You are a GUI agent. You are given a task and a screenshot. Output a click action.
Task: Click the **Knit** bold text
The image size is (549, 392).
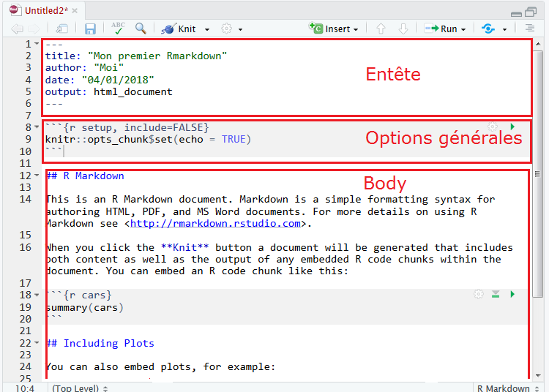185,248
